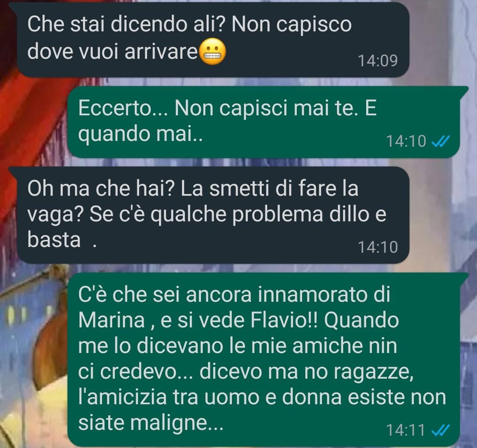
Task: Click the text 'dove vuoi arrivare'
Action: pyautogui.click(x=113, y=51)
